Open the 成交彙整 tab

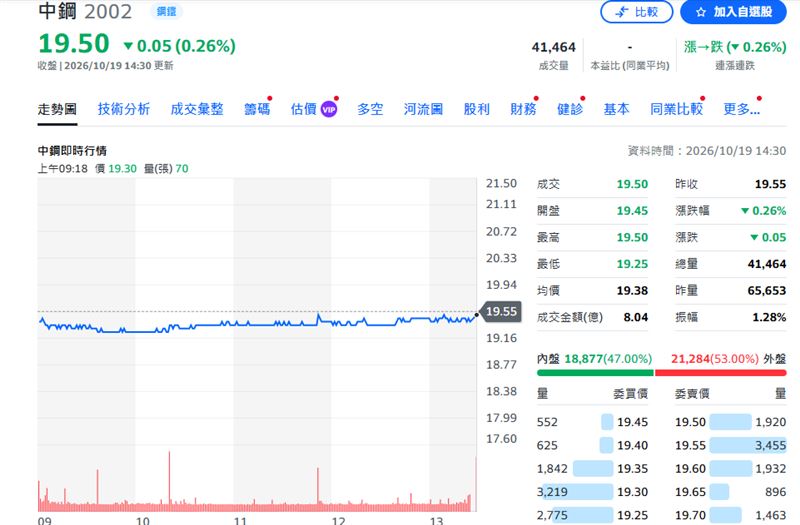(x=197, y=109)
